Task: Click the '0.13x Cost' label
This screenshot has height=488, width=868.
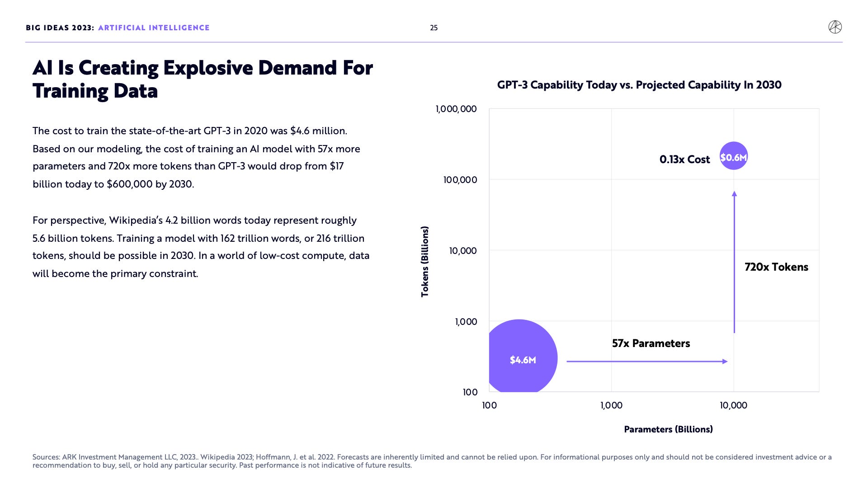Action: [x=684, y=160]
